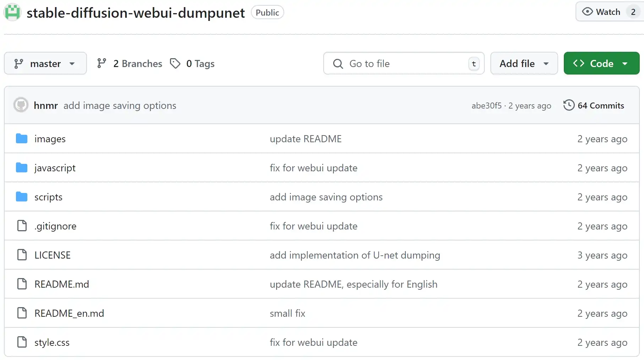Image resolution: width=644 pixels, height=360 pixels.
Task: Open update README, especially for English commit
Action: click(353, 284)
